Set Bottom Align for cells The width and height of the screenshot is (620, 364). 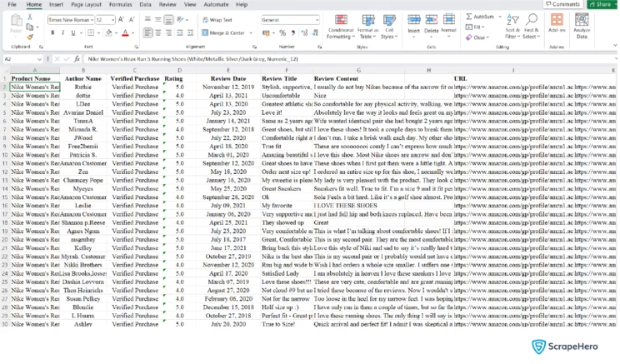tap(168, 19)
